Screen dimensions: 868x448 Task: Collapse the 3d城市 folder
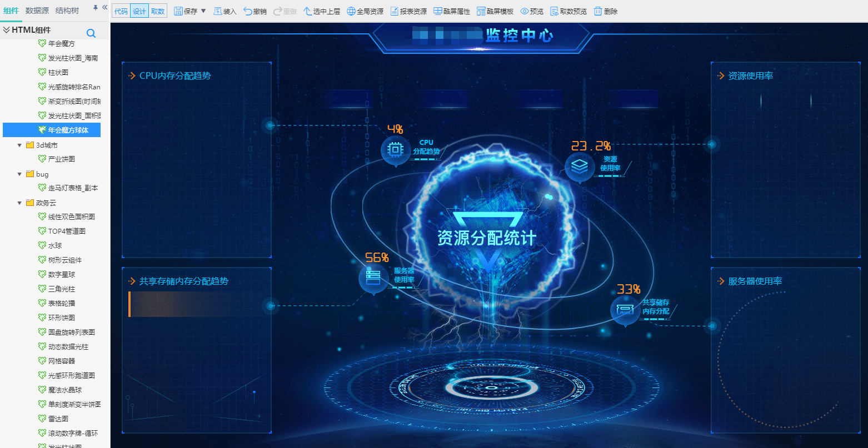click(x=20, y=145)
